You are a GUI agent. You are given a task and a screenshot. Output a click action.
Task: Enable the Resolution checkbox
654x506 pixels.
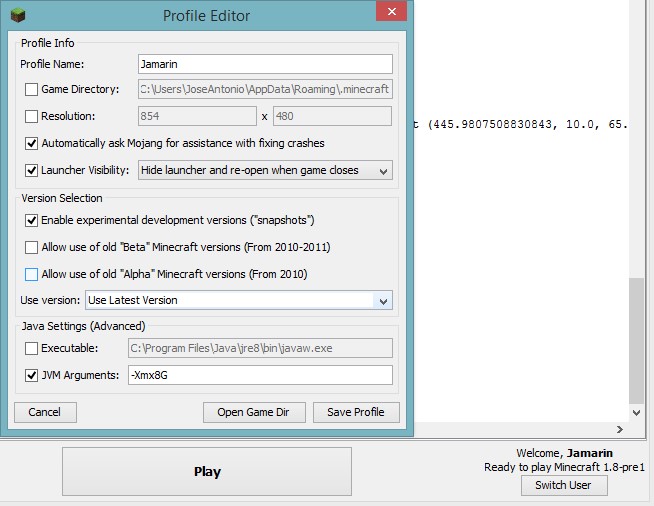click(31, 116)
